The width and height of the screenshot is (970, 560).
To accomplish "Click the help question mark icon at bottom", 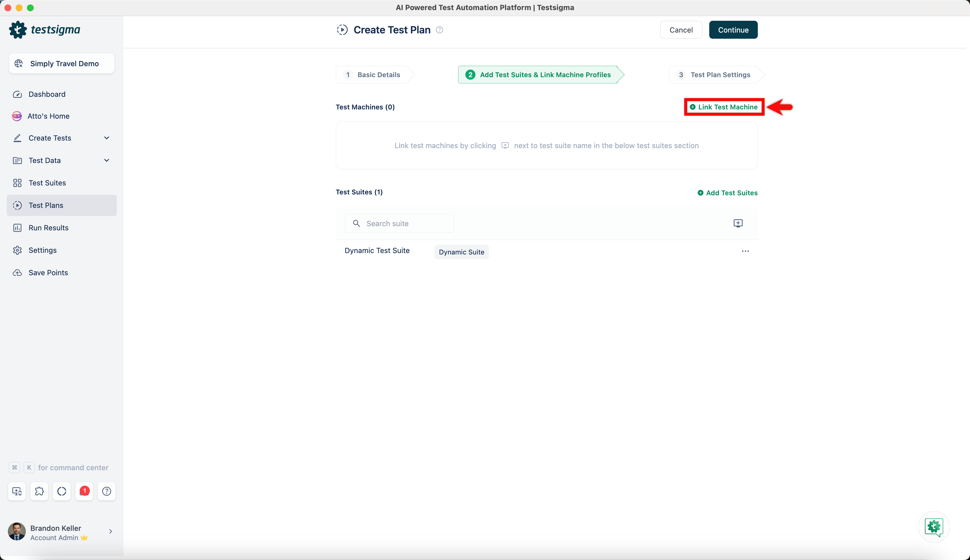I will coord(106,491).
